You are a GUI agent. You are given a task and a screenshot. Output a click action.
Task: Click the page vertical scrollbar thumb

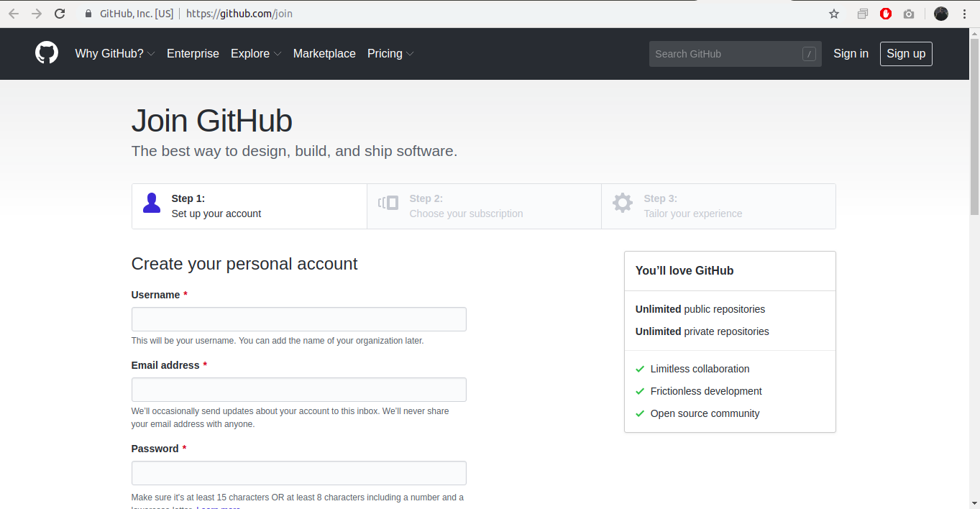(x=974, y=126)
